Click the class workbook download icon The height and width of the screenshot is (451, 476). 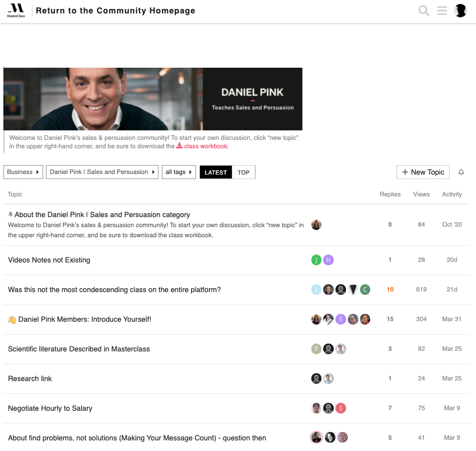tap(179, 146)
